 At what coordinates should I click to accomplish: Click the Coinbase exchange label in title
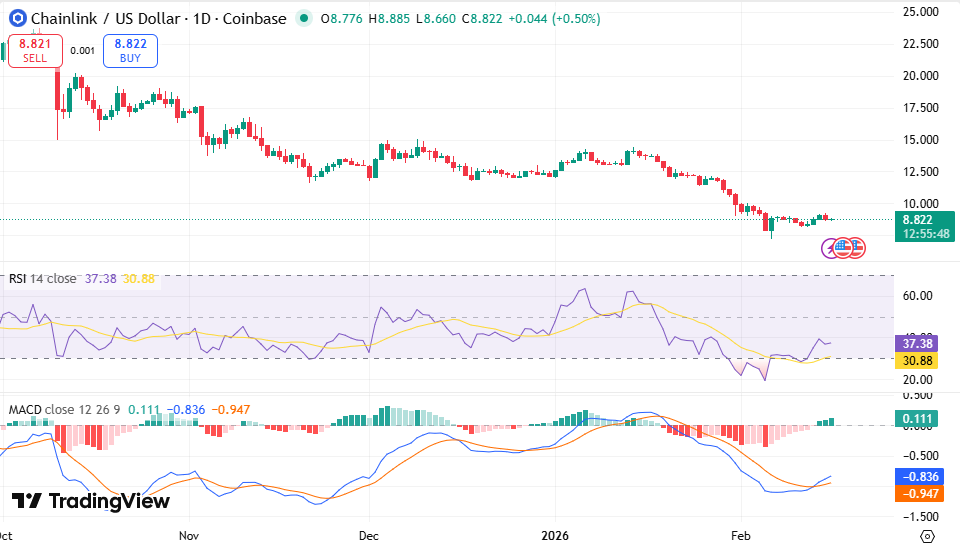[x=254, y=19]
